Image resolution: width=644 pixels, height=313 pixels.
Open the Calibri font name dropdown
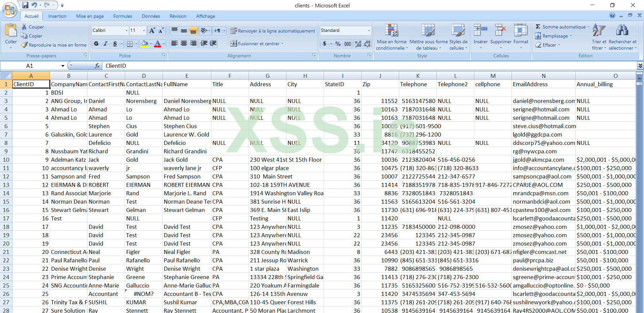point(126,31)
